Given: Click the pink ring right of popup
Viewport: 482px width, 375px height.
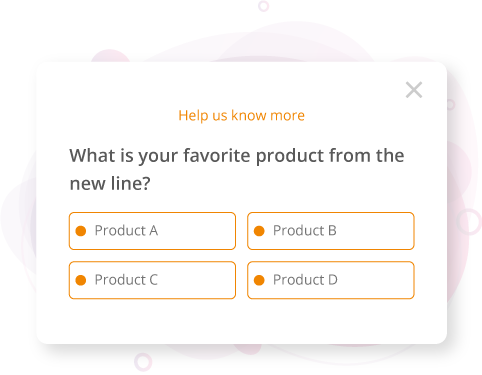Looking at the screenshot, I should tap(469, 221).
